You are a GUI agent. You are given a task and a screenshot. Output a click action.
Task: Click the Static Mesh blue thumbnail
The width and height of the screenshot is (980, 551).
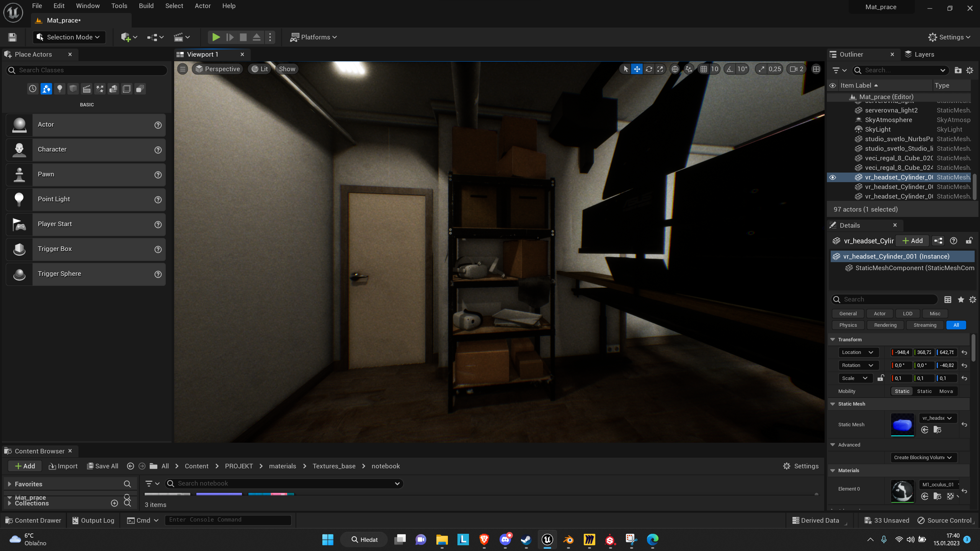[x=902, y=424]
